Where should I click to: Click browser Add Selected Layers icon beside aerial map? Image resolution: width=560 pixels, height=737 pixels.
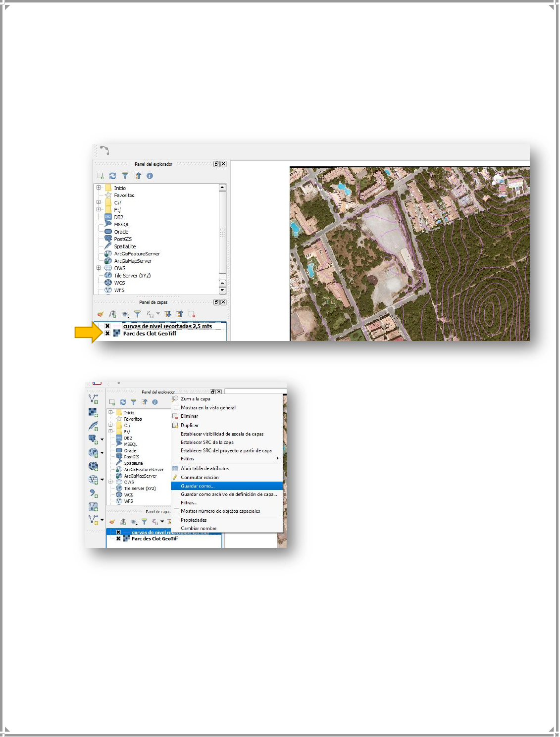pyautogui.click(x=101, y=176)
